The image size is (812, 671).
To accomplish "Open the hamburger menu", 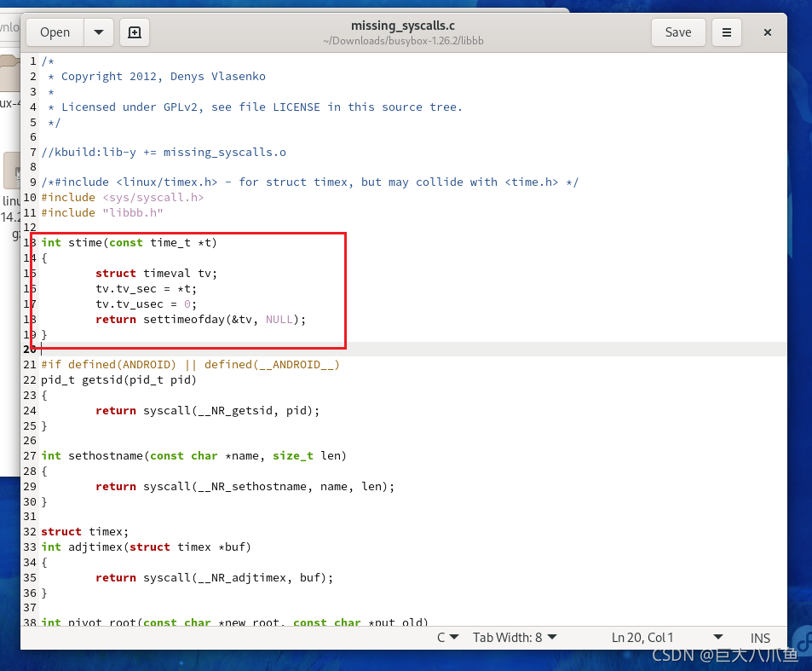I will coord(727,32).
